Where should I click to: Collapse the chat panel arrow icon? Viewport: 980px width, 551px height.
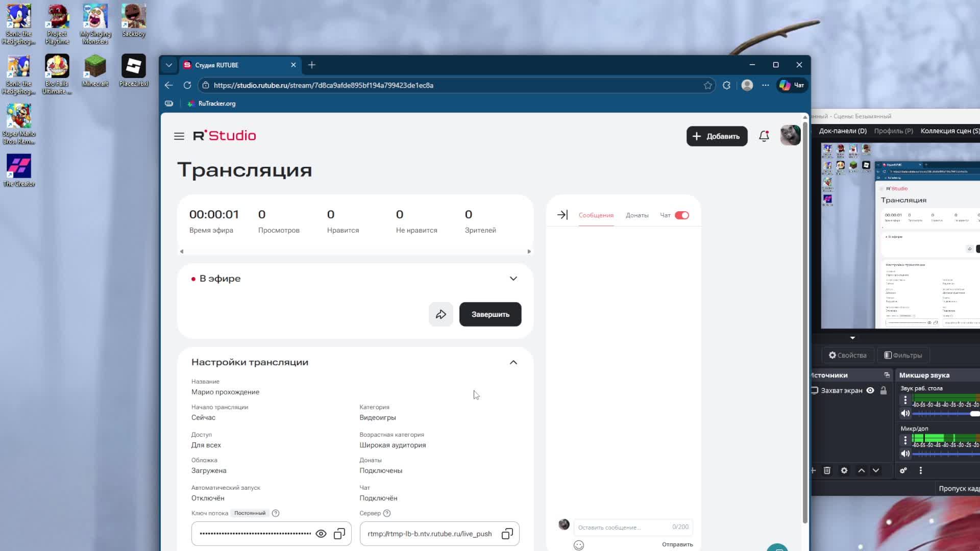click(562, 215)
